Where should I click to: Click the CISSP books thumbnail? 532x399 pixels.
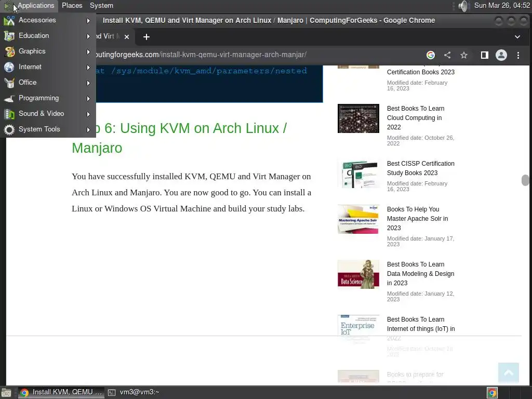pyautogui.click(x=358, y=174)
